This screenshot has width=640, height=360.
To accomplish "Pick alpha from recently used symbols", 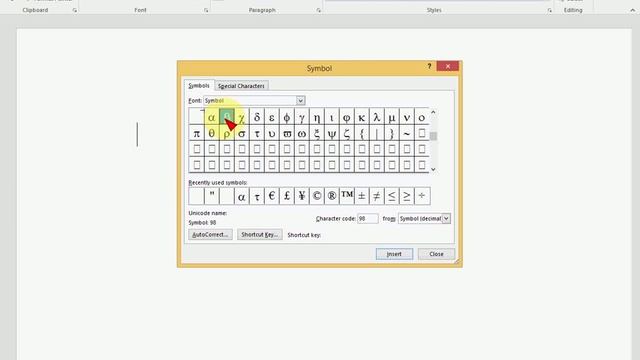I will coord(242,196).
